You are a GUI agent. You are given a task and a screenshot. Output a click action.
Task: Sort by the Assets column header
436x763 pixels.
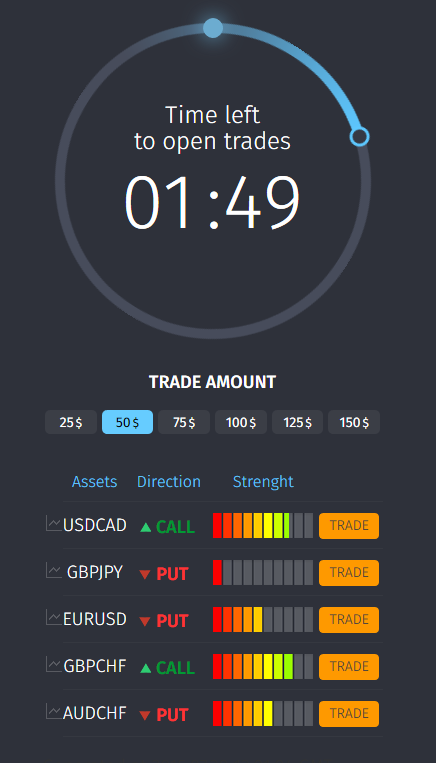[94, 482]
